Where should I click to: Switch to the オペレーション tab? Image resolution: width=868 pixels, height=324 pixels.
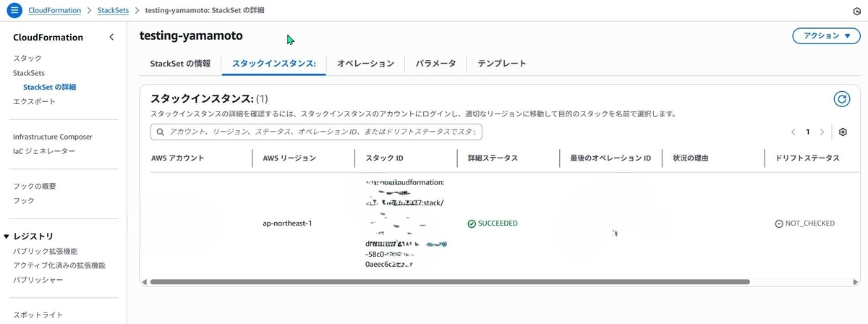[x=365, y=64]
